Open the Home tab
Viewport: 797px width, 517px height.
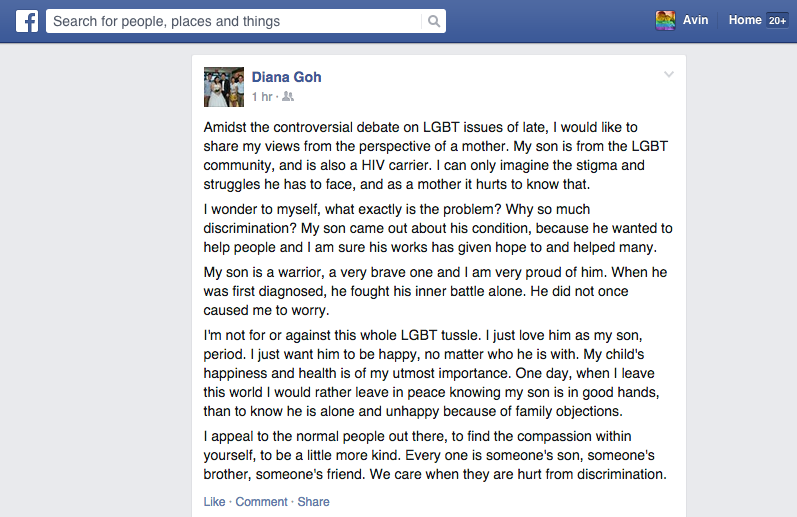pyautogui.click(x=745, y=20)
